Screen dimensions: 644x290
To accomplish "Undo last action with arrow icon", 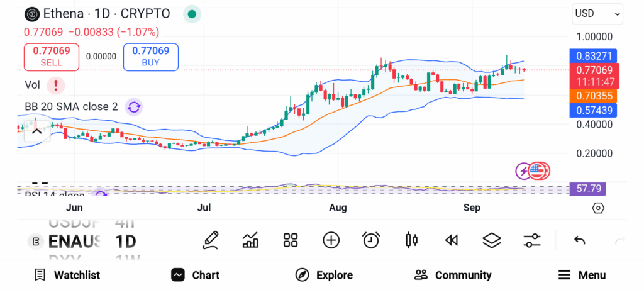I will point(580,240).
